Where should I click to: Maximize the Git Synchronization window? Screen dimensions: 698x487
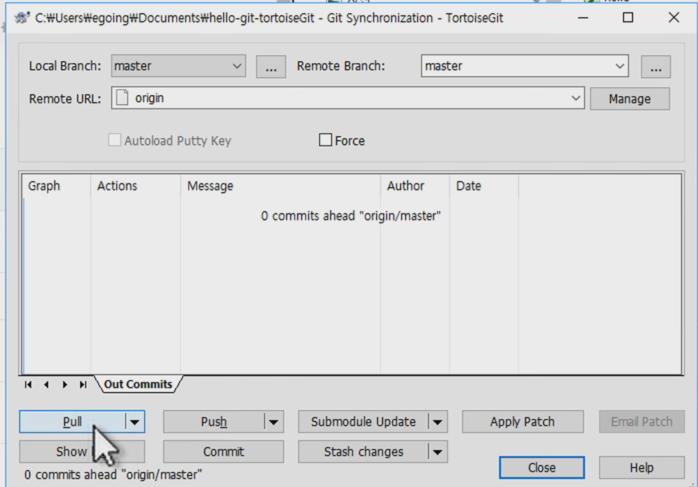point(628,18)
